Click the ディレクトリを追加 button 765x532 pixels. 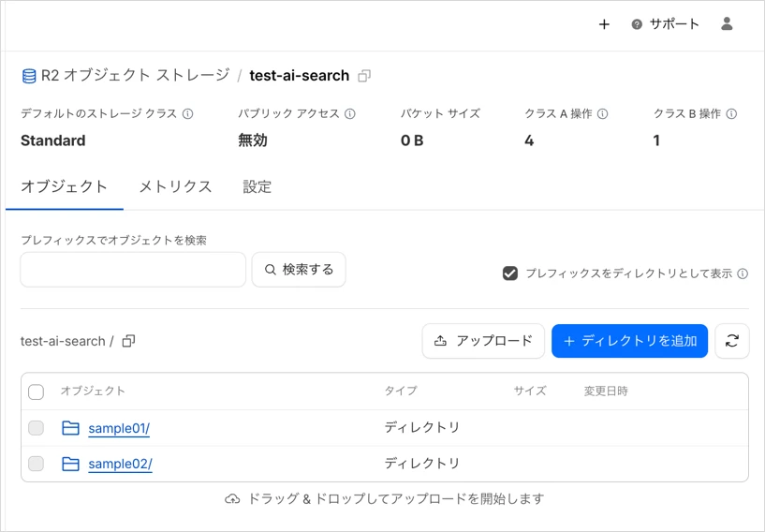coord(629,341)
